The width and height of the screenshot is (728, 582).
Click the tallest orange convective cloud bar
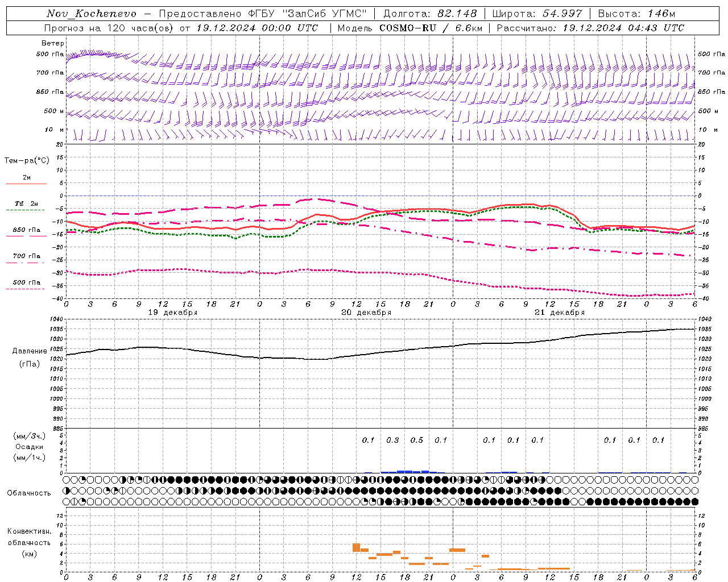point(356,547)
